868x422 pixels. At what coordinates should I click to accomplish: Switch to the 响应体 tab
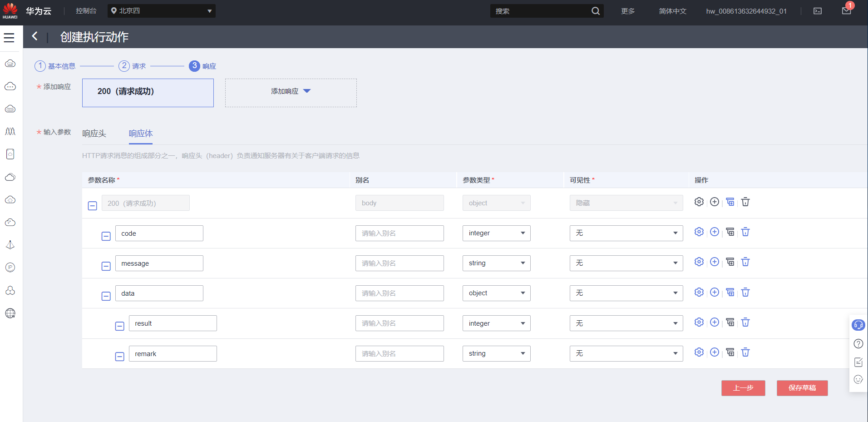[x=141, y=134]
